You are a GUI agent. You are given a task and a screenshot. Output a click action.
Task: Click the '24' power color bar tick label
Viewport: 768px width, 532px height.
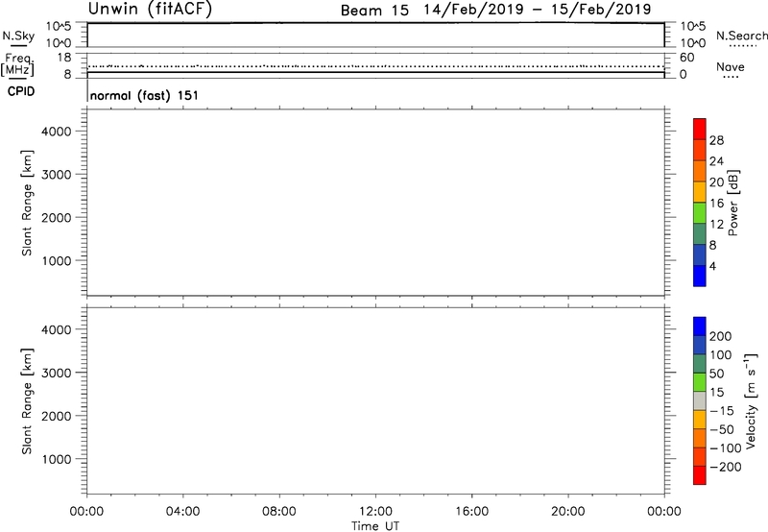click(716, 161)
